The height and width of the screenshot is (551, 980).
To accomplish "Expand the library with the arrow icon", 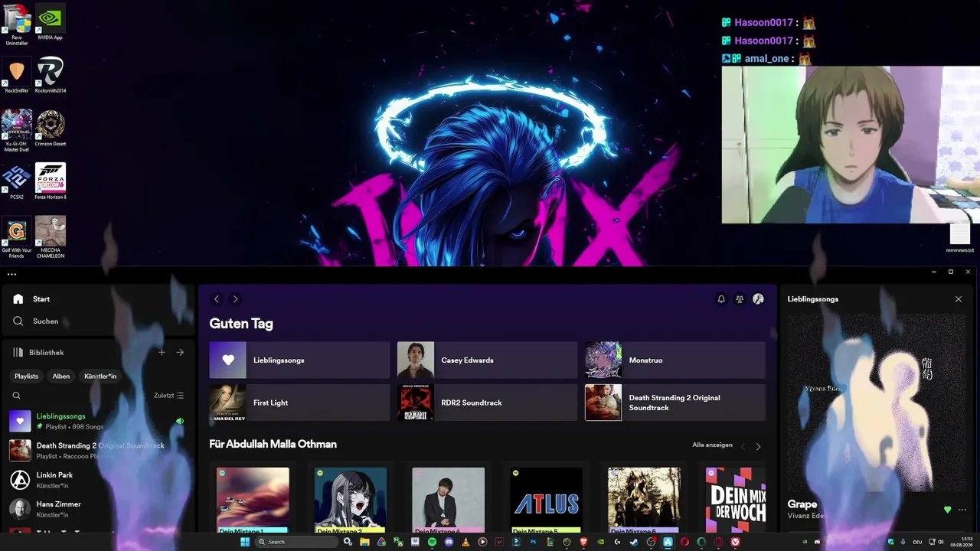I will [x=180, y=353].
